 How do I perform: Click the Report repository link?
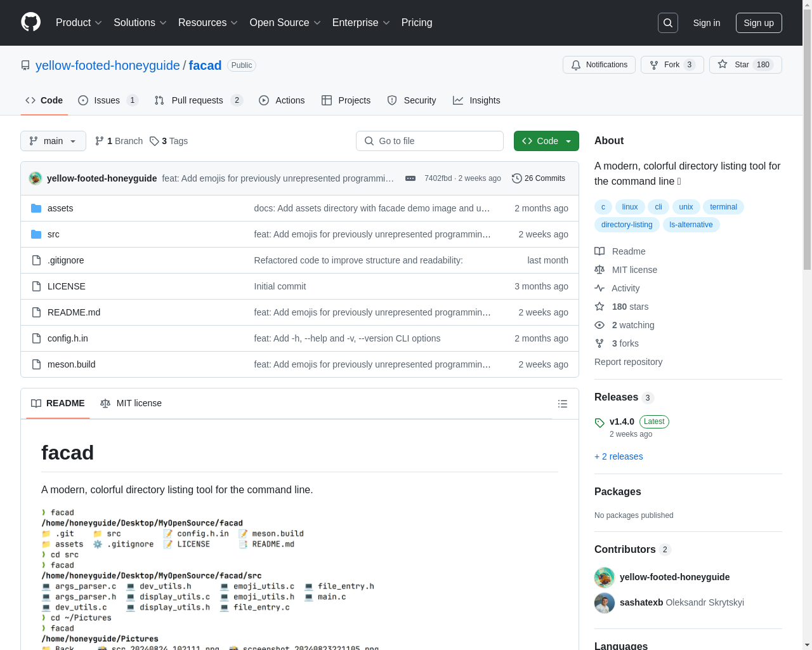(629, 362)
